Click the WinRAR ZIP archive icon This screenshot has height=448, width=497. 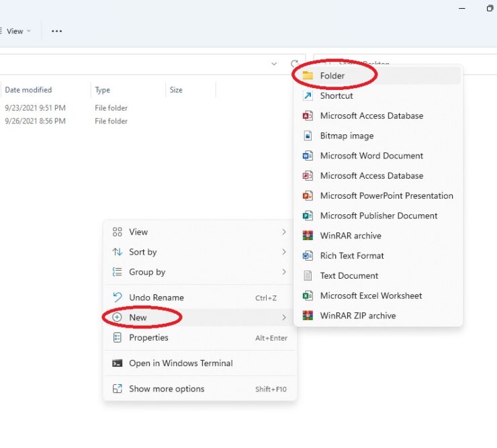pyautogui.click(x=308, y=315)
